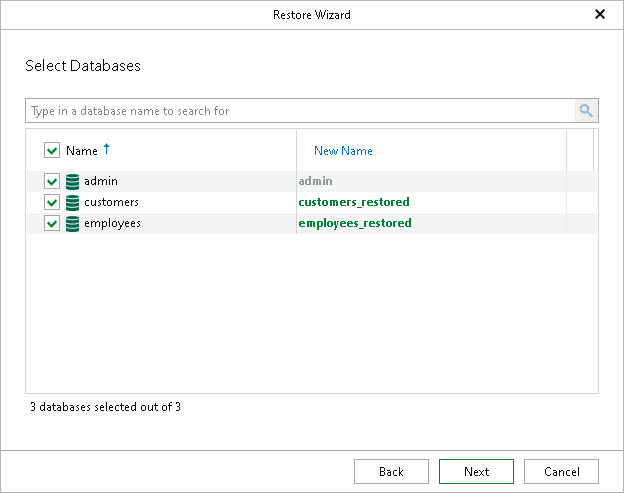Click the search magnifier icon
The height and width of the screenshot is (493, 624).
pyautogui.click(x=586, y=111)
